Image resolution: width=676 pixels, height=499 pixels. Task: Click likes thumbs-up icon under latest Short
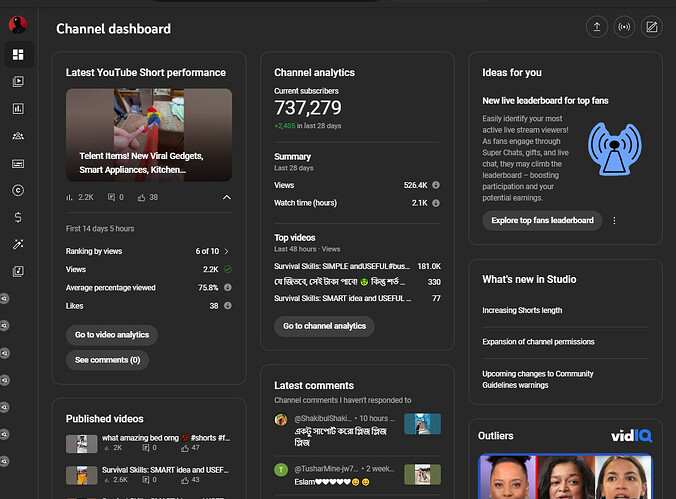141,197
